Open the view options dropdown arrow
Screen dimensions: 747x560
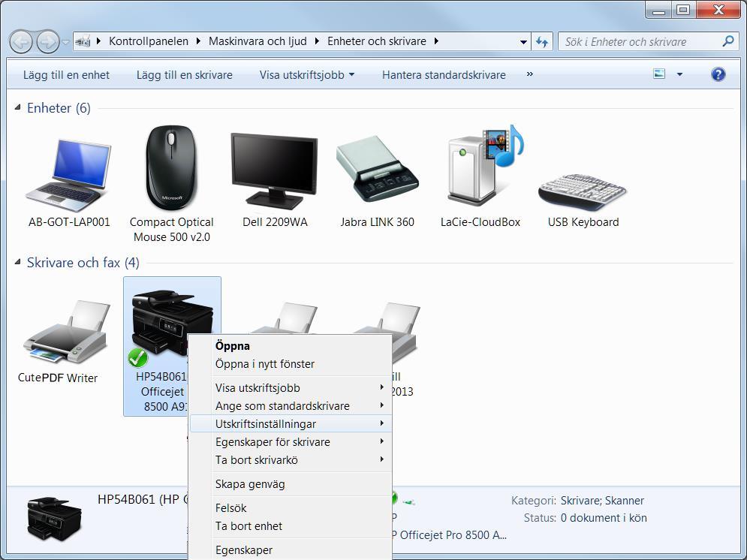point(680,74)
